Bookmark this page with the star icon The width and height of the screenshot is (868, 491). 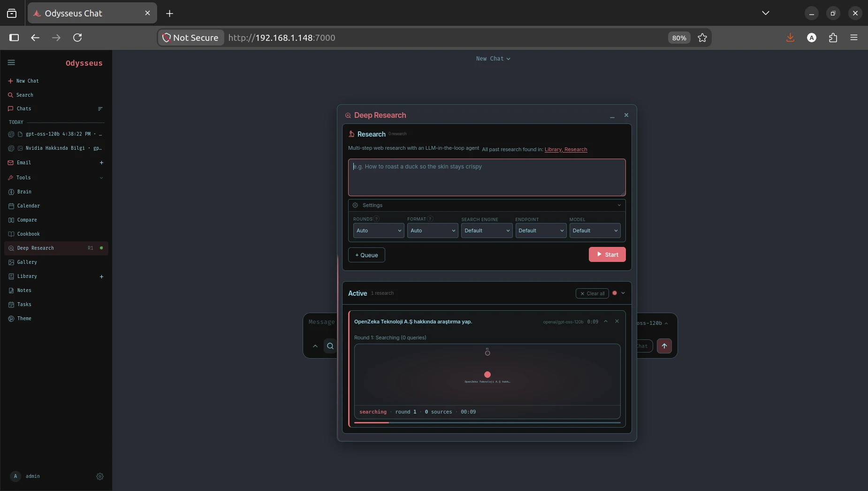[702, 38]
